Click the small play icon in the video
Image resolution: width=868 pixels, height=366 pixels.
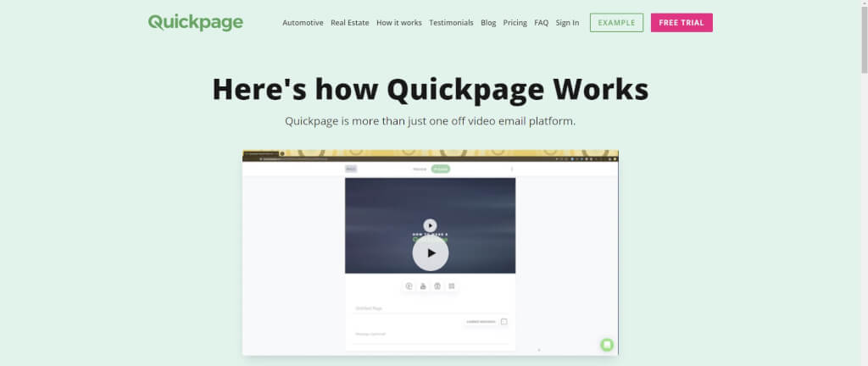[430, 225]
